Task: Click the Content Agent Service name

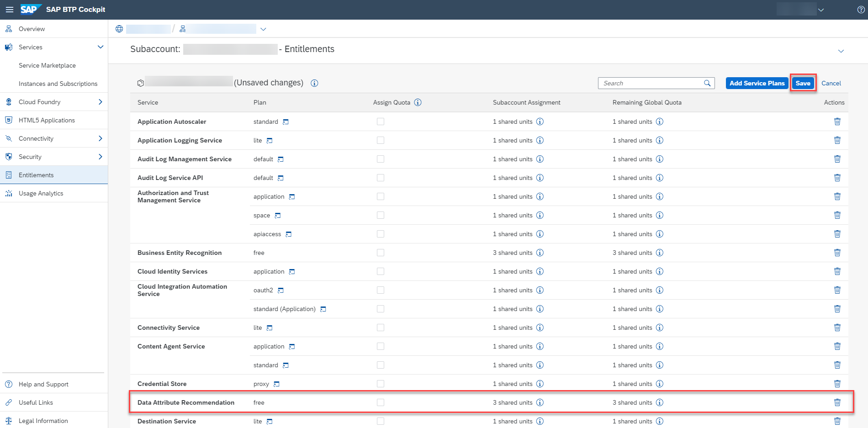Action: [x=171, y=346]
